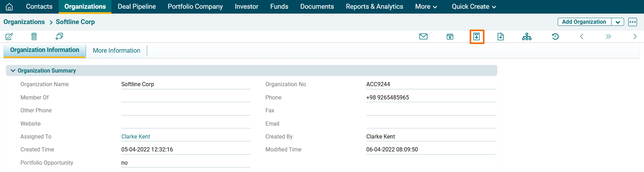Click the Add Organization button
644x172 pixels.
tap(584, 22)
